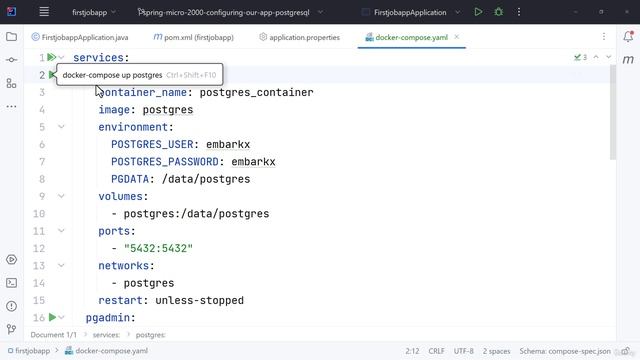
Task: Click the docker-compose up postgres tooltip
Action: [x=140, y=75]
